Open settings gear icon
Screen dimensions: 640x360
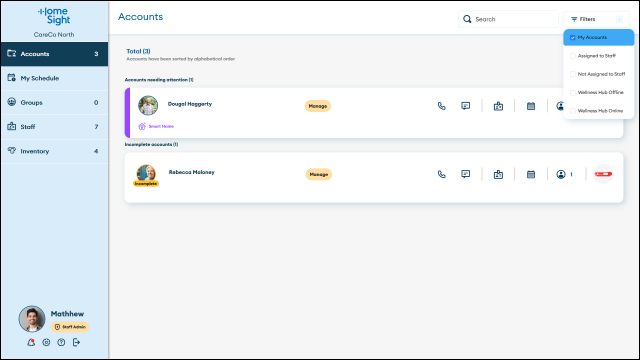pyautogui.click(x=46, y=342)
